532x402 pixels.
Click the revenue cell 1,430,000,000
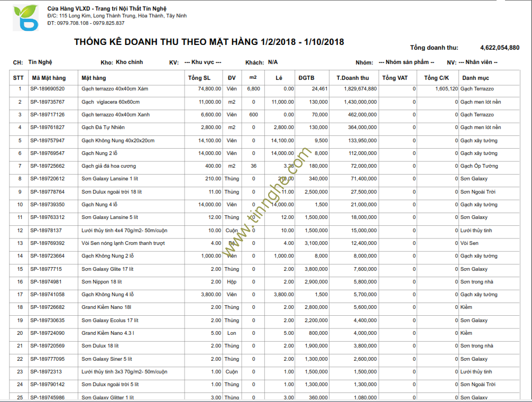click(360, 102)
